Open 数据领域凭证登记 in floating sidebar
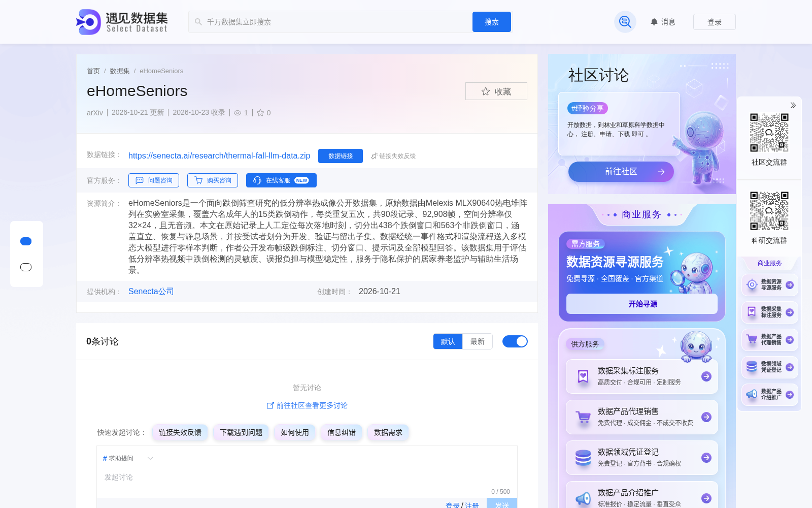 pos(770,367)
